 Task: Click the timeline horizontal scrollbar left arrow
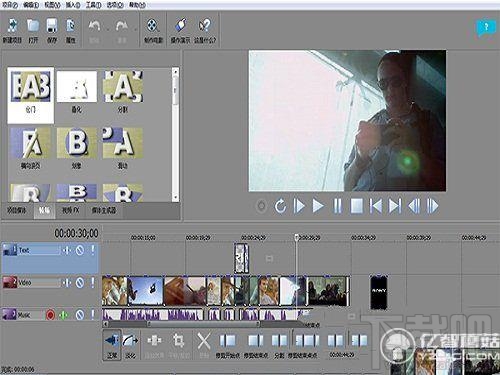(106, 324)
